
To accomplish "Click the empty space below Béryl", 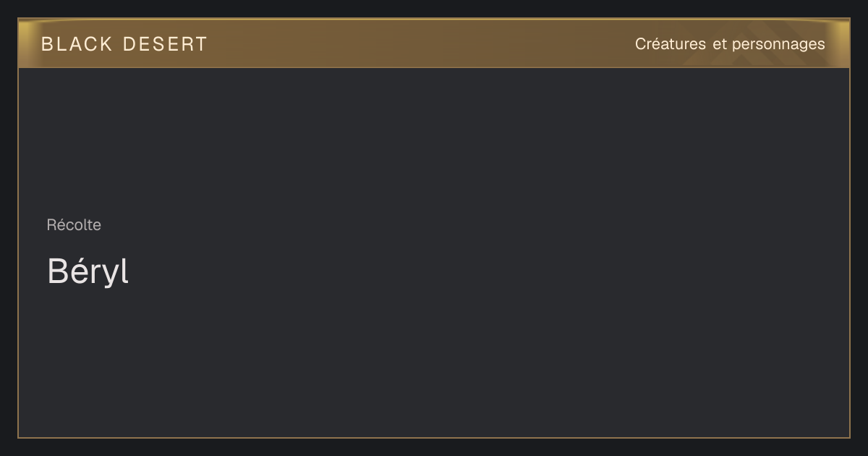I will [434, 362].
